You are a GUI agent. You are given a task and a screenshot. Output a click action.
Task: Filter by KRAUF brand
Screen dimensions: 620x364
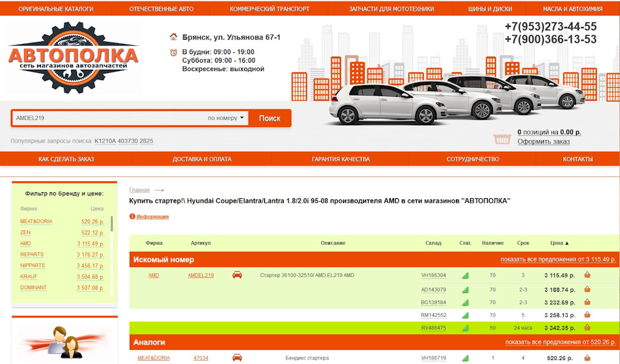tap(28, 277)
